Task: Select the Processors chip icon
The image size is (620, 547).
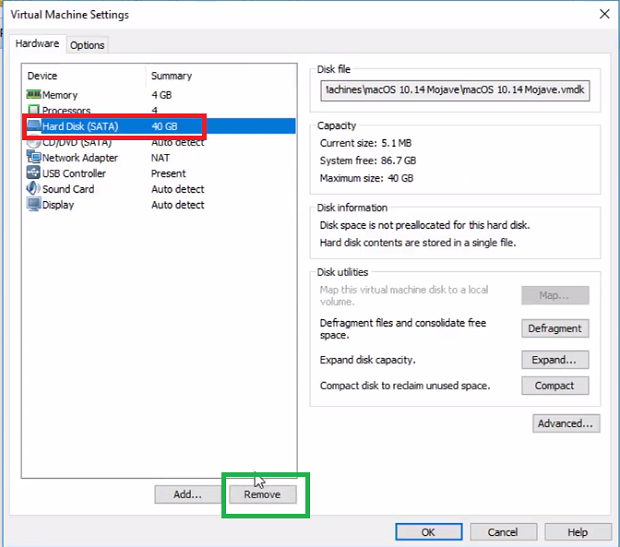Action: (33, 111)
